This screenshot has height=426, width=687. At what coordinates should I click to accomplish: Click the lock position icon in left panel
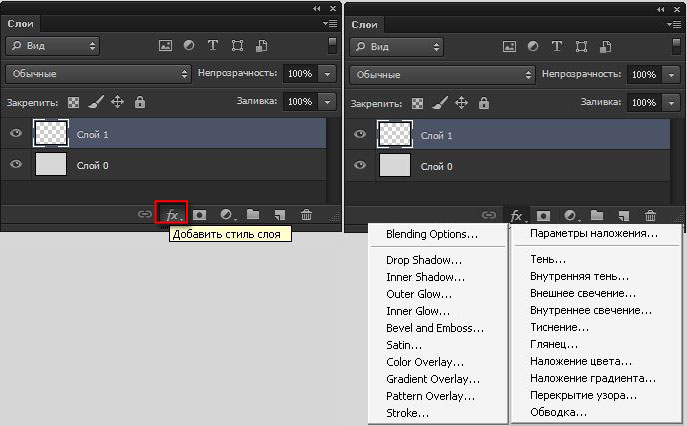pos(117,102)
